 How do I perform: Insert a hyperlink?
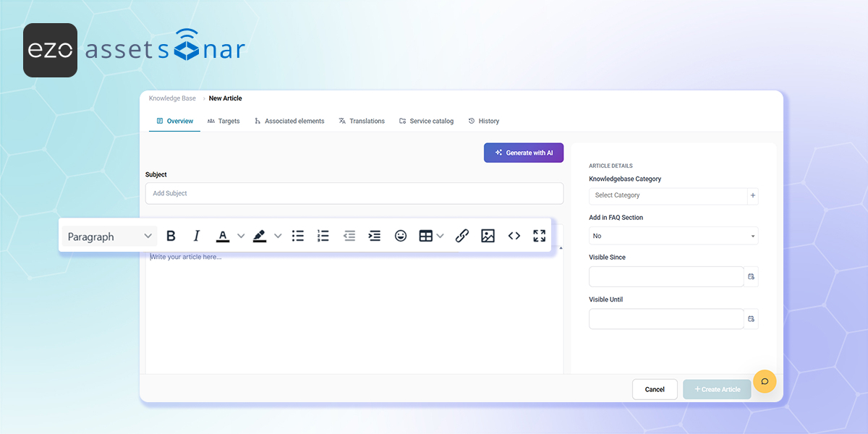462,236
